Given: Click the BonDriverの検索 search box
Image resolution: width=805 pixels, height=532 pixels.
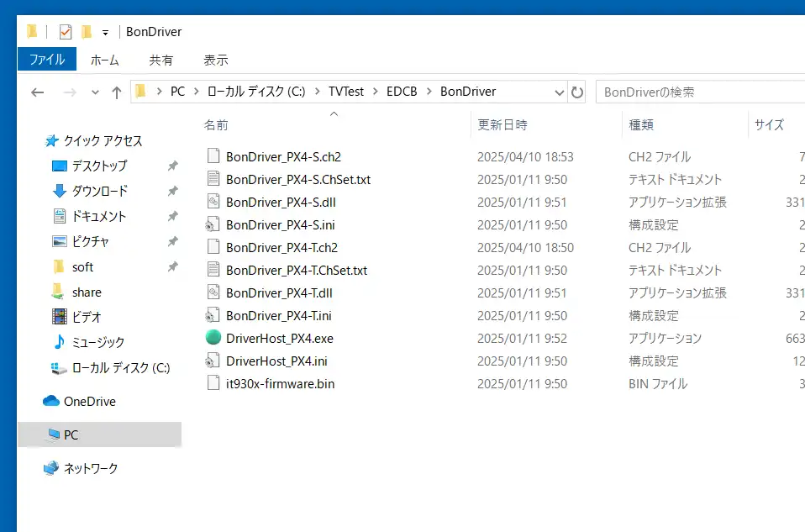Looking at the screenshot, I should (x=701, y=92).
